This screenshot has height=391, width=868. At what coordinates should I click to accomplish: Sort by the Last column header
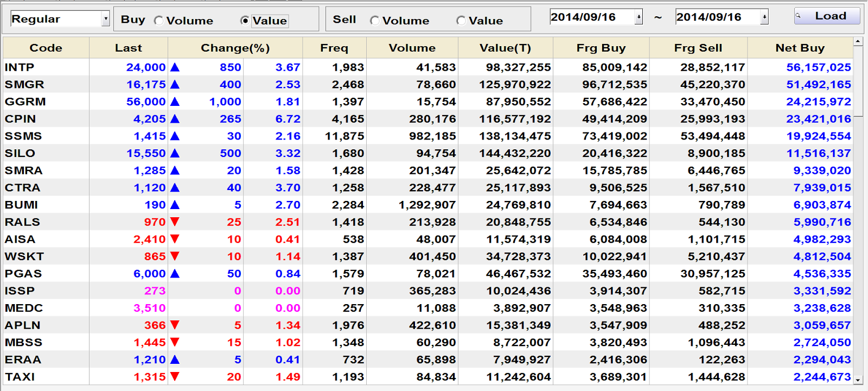tap(129, 48)
